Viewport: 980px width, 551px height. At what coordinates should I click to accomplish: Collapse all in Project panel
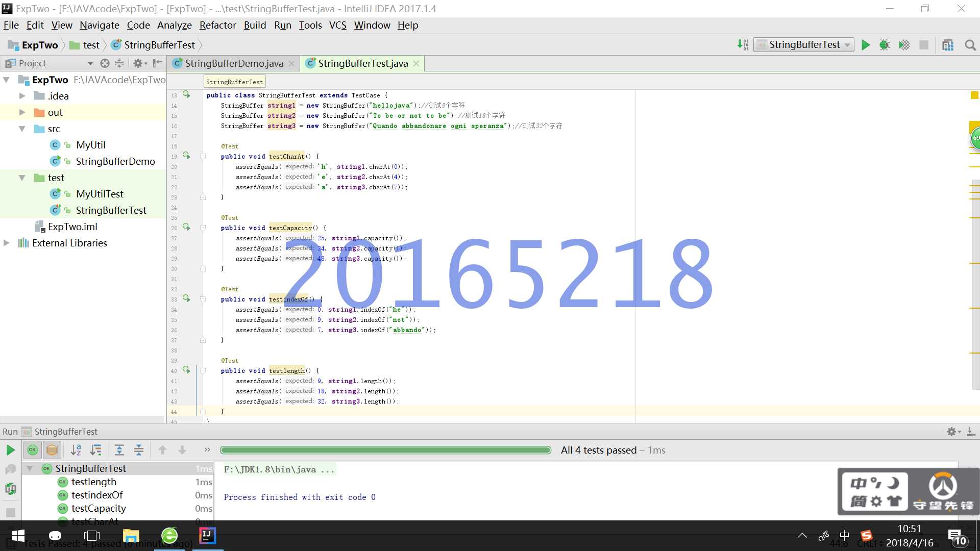click(119, 63)
